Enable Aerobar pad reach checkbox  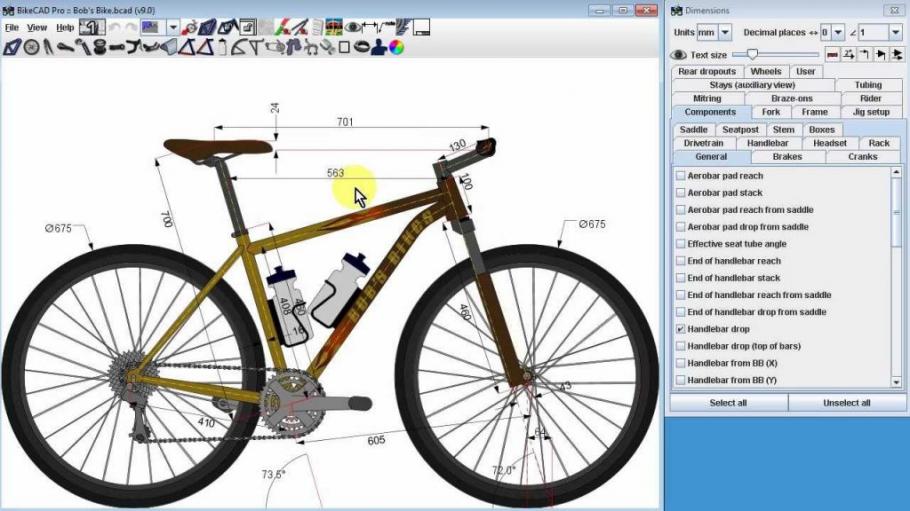point(681,175)
